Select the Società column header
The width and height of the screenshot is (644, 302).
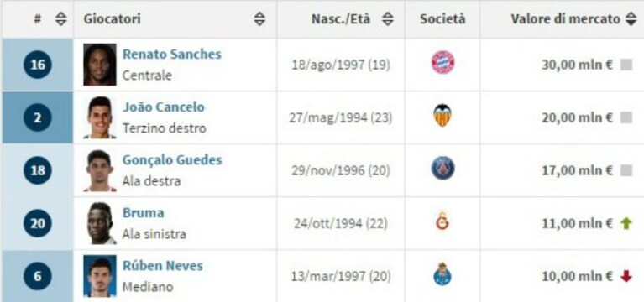(x=442, y=19)
